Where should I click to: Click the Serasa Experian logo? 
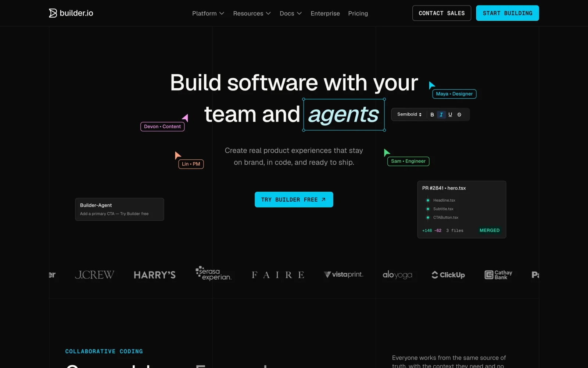pyautogui.click(x=214, y=273)
